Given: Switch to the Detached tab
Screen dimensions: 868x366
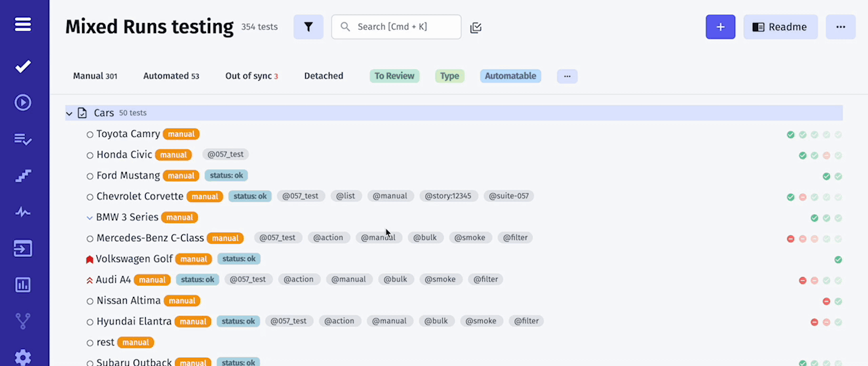Looking at the screenshot, I should 323,76.
